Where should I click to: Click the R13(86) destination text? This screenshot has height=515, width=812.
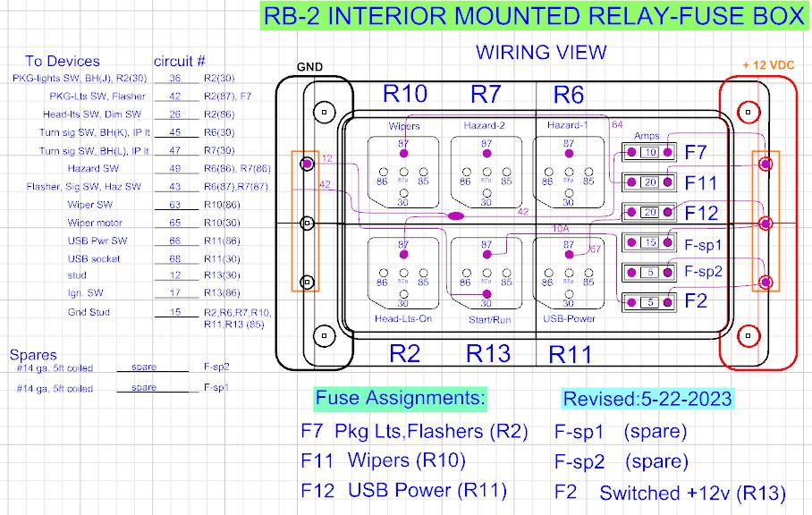[x=222, y=293]
